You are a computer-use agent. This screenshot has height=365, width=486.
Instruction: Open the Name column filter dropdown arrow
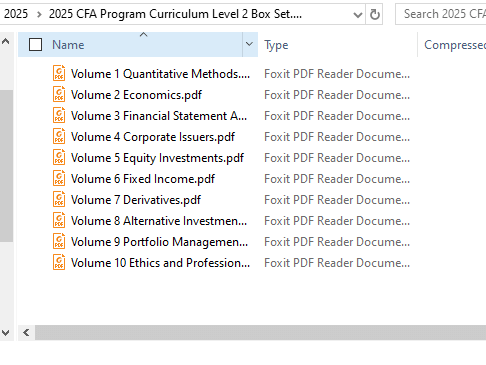(x=249, y=44)
